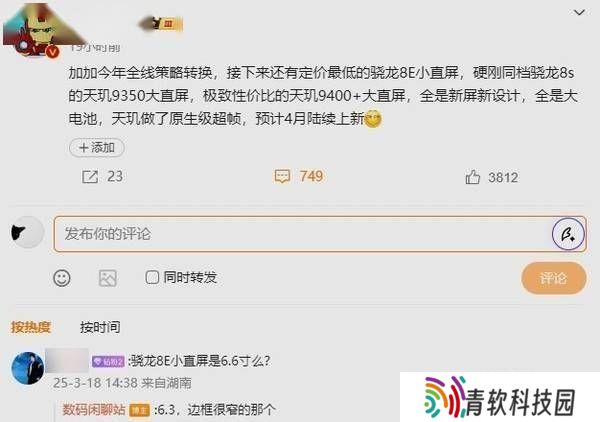Enable the 同时转发 checkbox
This screenshot has width=600, height=422.
tap(152, 277)
